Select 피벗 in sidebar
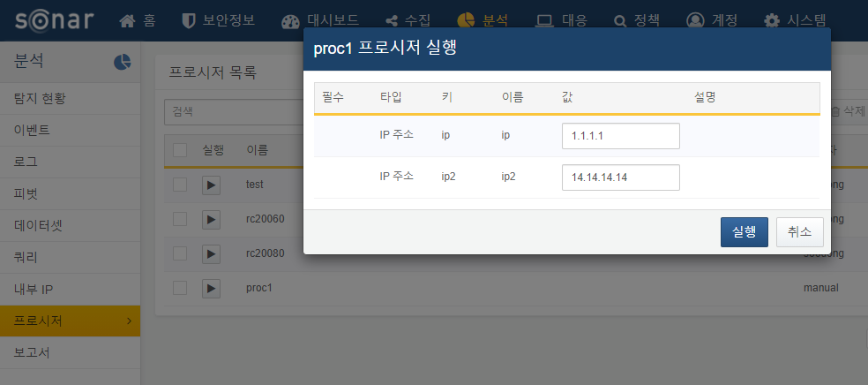This screenshot has height=385, width=868. (x=70, y=194)
